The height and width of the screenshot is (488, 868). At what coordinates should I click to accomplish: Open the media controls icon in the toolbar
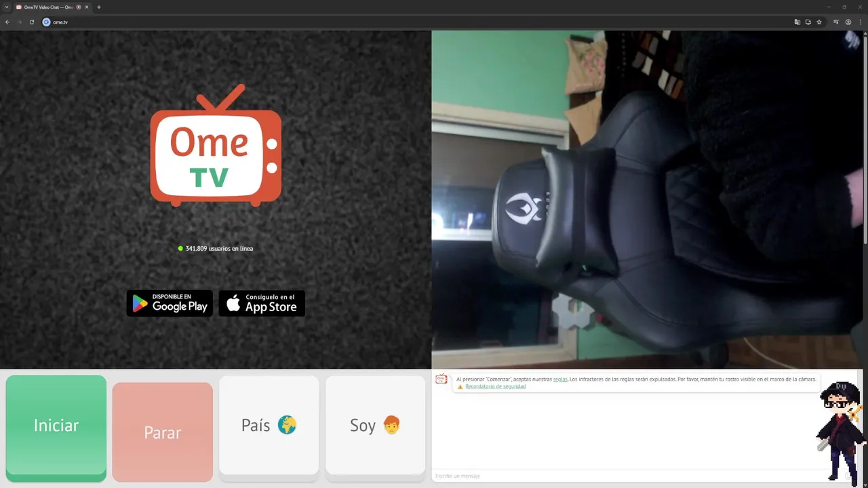point(836,22)
